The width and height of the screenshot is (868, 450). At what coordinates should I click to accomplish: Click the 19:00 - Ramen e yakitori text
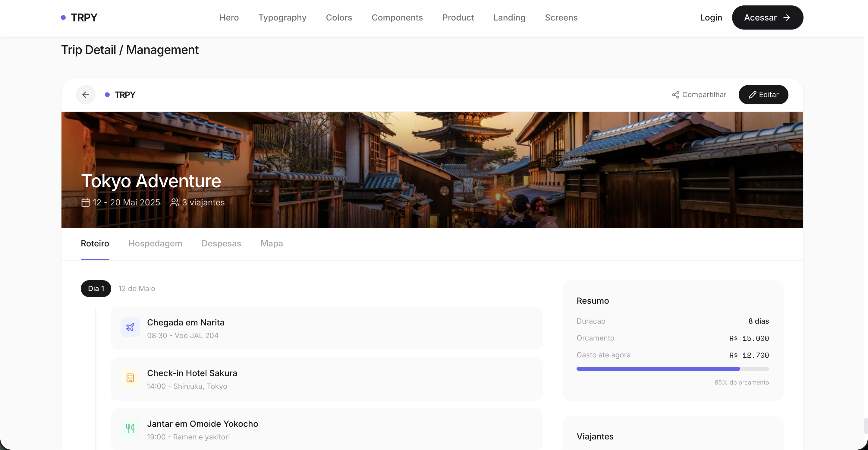tap(188, 437)
